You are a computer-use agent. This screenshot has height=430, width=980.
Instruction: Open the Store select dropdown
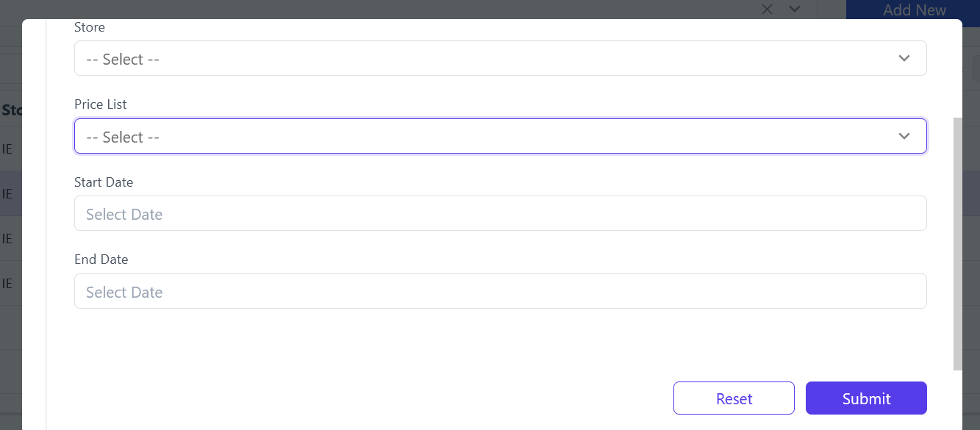coord(500,58)
